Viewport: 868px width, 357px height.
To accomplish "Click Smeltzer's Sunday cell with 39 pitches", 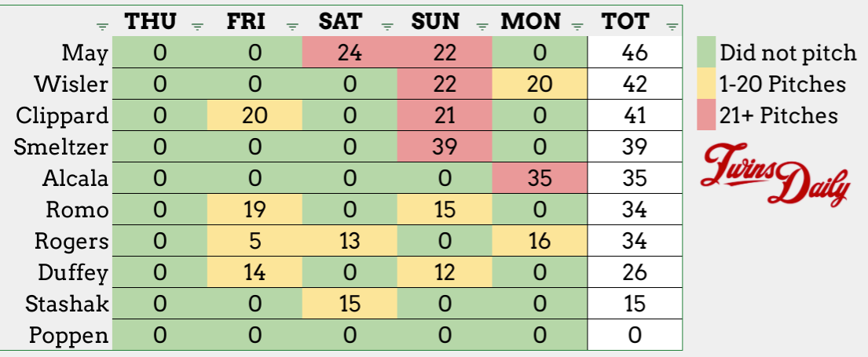I will point(445,146).
